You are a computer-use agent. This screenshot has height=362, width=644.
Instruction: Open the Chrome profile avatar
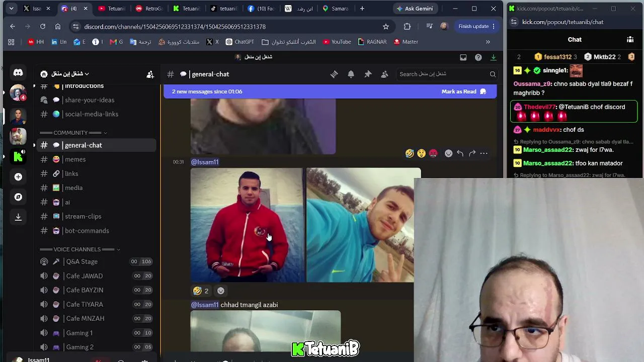444,26
